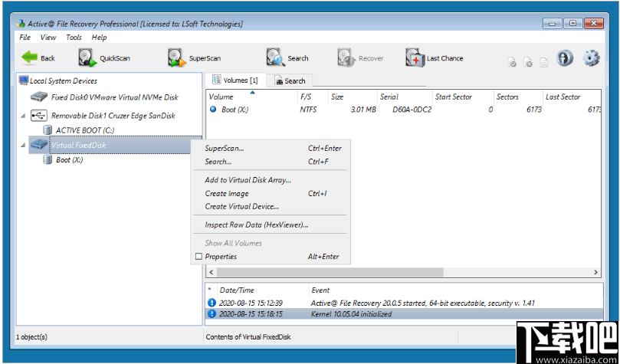Click the serial D60A-0DC2 cell

(x=412, y=110)
